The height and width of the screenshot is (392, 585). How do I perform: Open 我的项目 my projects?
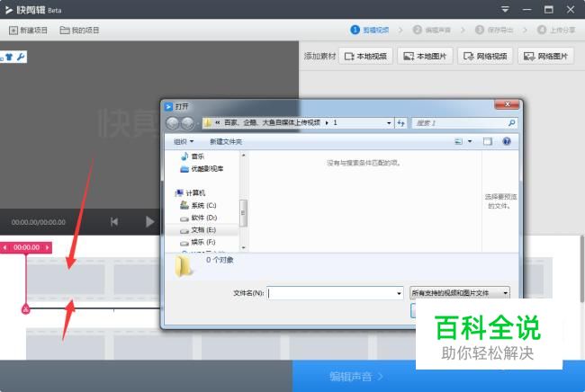click(x=79, y=31)
